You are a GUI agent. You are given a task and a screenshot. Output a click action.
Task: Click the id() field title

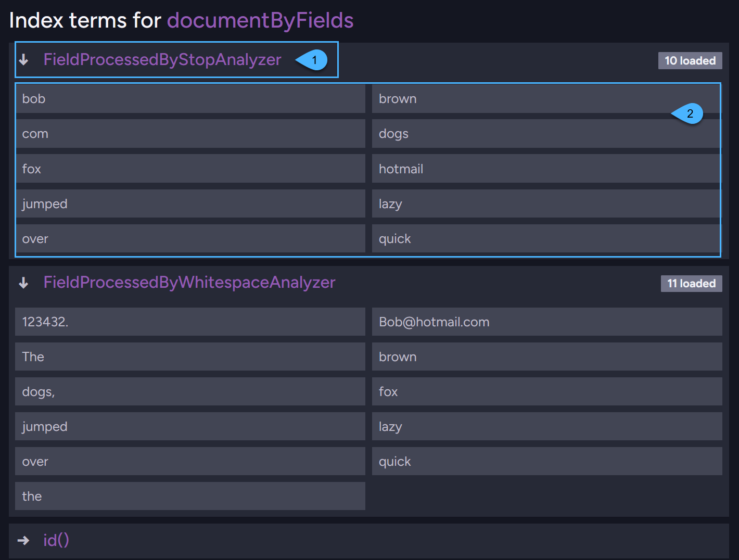[56, 540]
